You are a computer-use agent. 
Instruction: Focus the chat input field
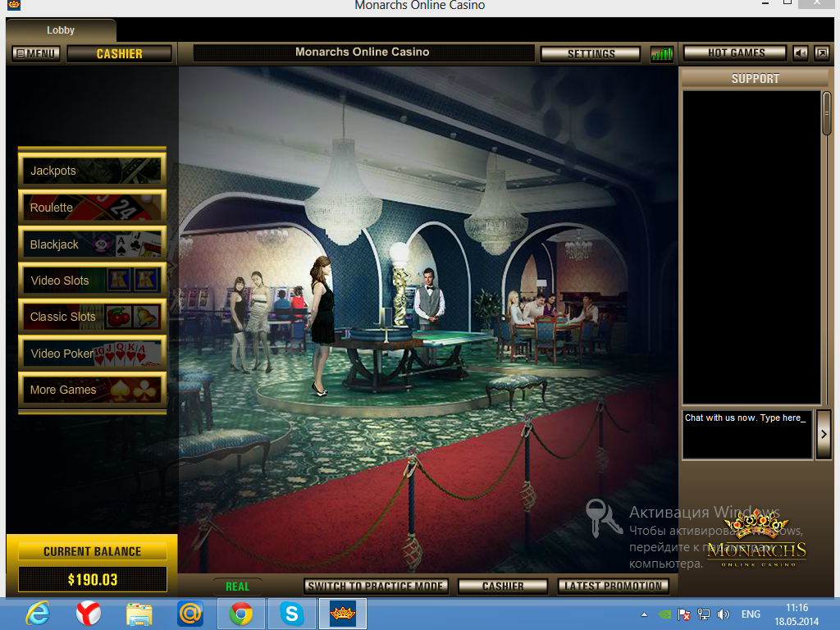coord(747,435)
